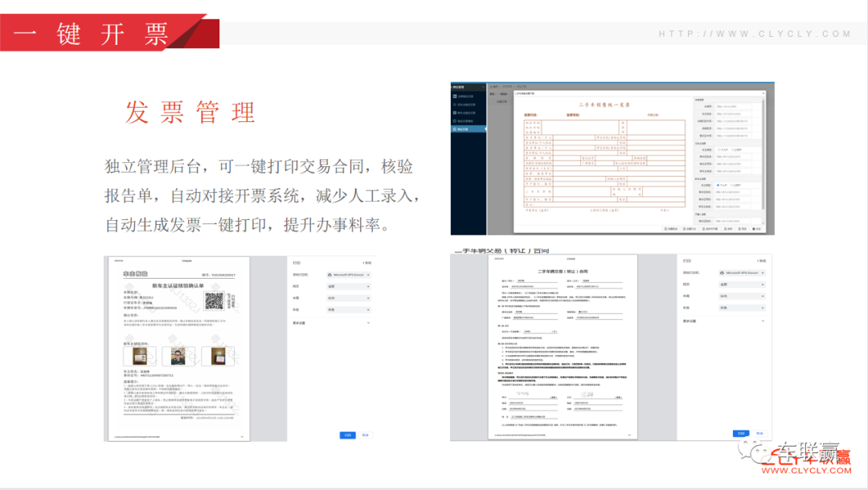The width and height of the screenshot is (868, 490).
Task: Open the 彩色 color dropdown in verification print dialog
Action: tap(348, 310)
